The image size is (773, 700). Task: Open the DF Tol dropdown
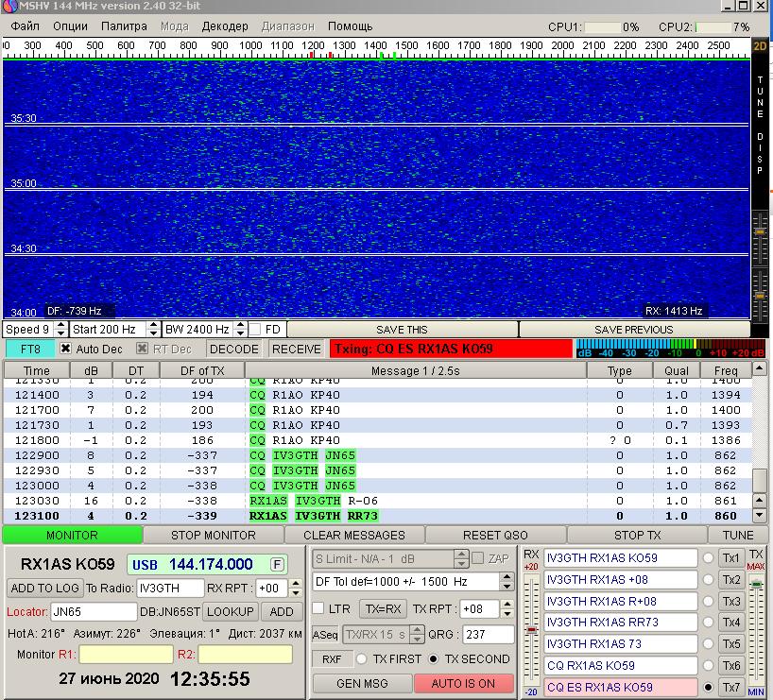click(507, 582)
